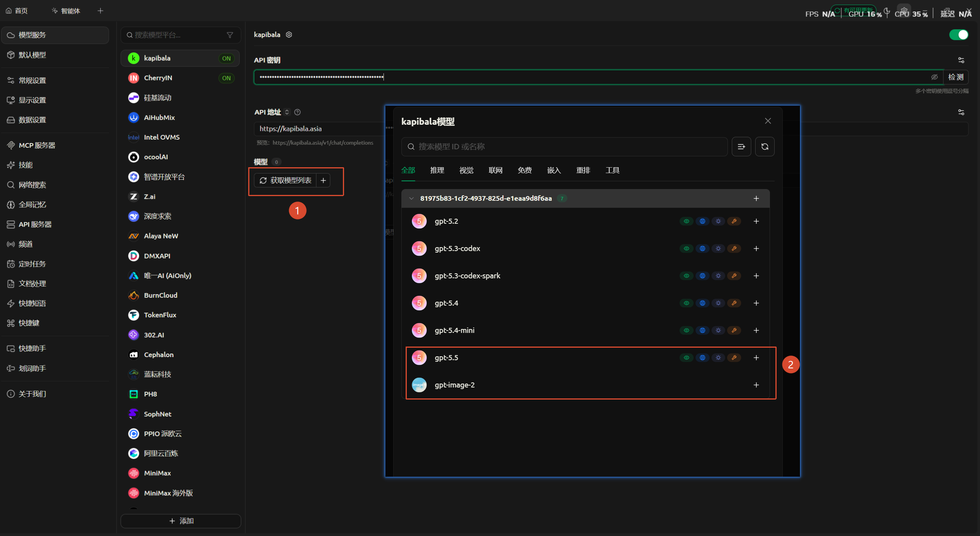Image resolution: width=980 pixels, height=536 pixels.
Task: Open the API 密钥 settings sliders icon
Action: point(961,60)
